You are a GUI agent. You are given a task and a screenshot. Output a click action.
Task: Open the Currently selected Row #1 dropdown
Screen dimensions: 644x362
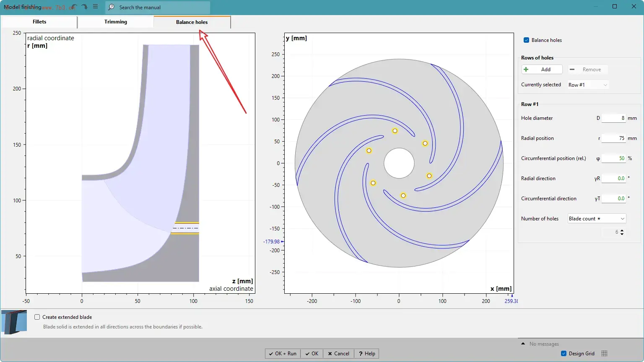(588, 85)
